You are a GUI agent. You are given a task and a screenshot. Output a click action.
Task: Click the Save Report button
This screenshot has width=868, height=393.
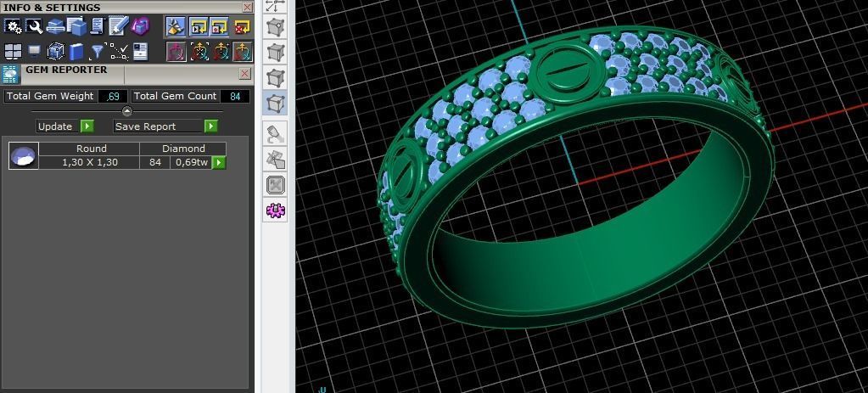[159, 126]
